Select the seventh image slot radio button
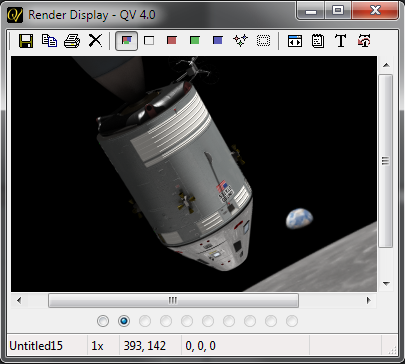 [x=229, y=321]
